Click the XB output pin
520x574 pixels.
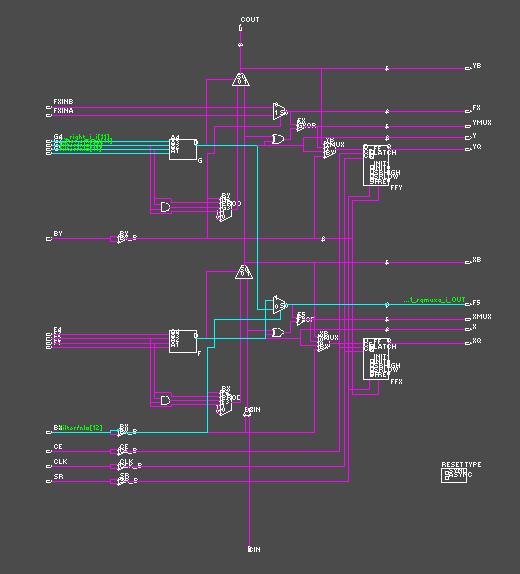[468, 262]
